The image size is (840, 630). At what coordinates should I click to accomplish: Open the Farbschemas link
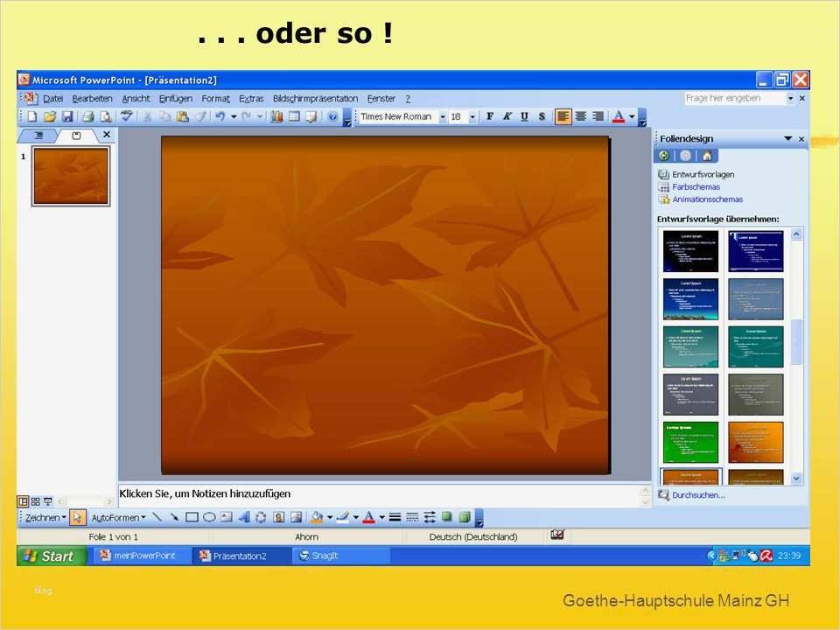click(696, 186)
